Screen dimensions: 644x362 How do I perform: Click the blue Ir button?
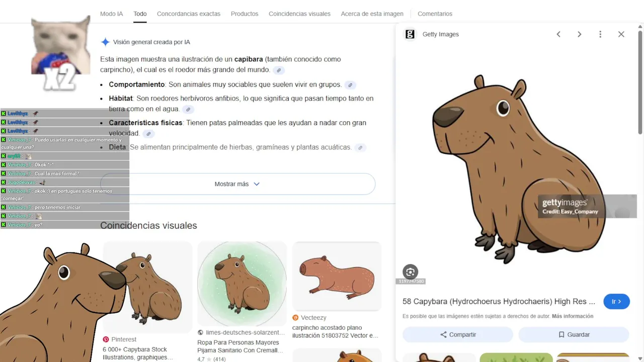616,302
